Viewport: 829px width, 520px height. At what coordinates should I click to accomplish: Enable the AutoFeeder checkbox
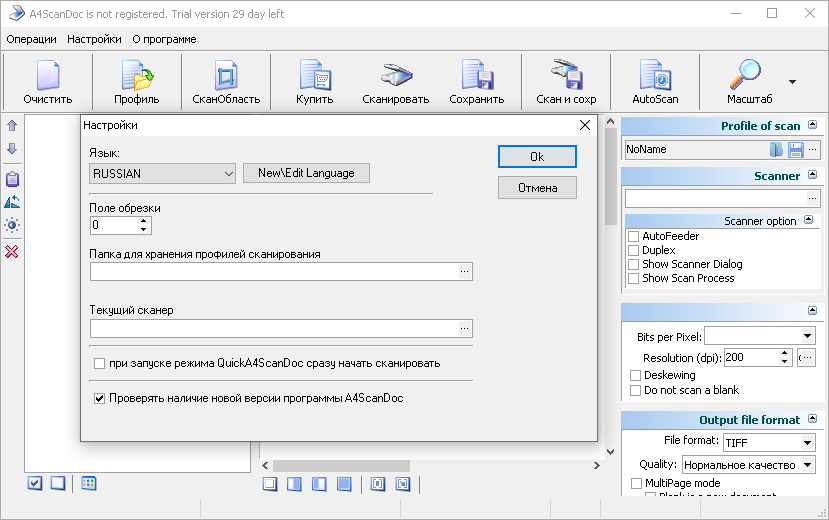(634, 236)
